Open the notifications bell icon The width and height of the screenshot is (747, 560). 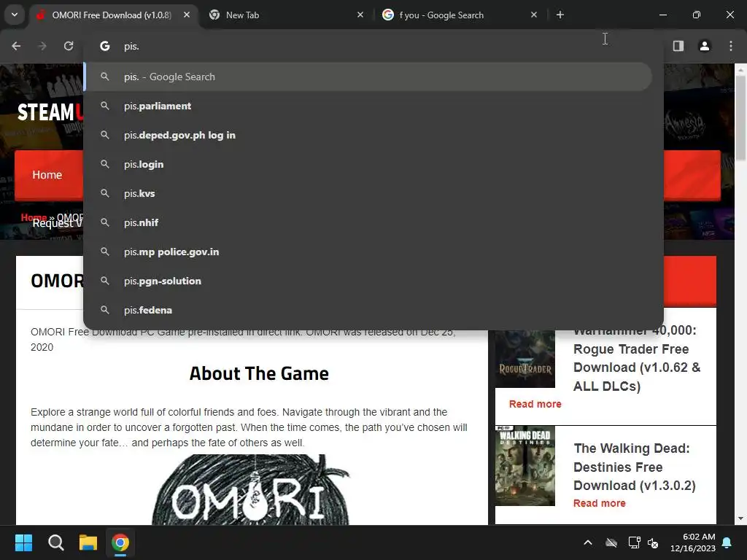[727, 542]
